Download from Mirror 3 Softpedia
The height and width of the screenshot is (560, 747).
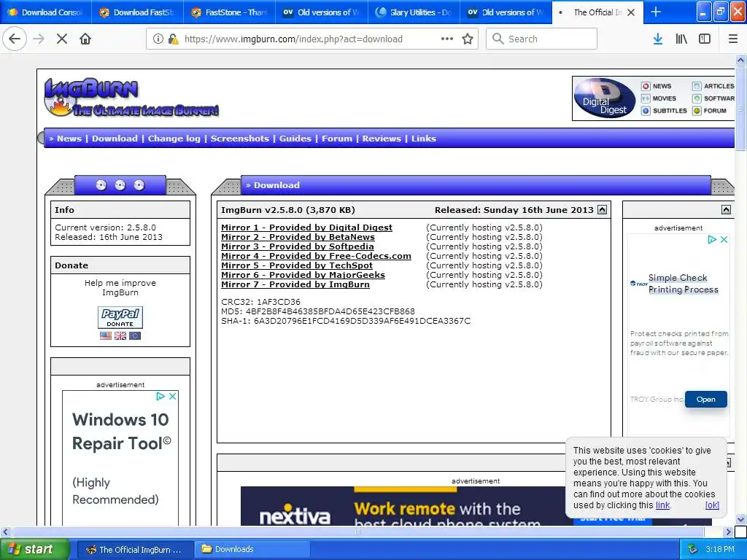click(298, 246)
